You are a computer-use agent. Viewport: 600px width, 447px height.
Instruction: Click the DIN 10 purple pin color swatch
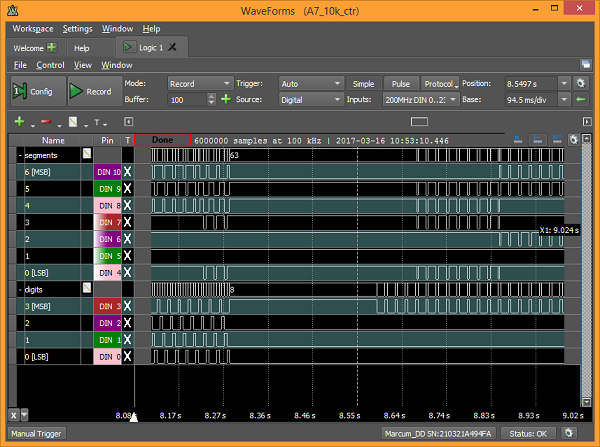pos(108,172)
